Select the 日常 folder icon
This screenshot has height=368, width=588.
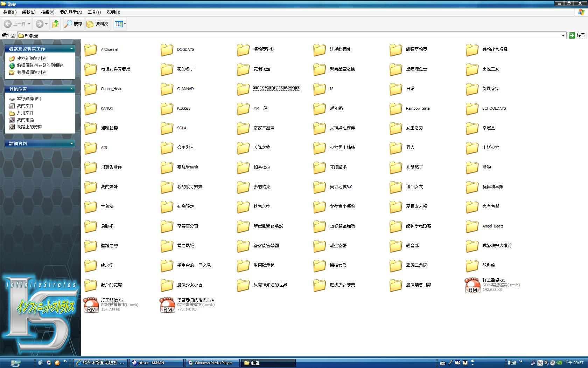click(396, 89)
